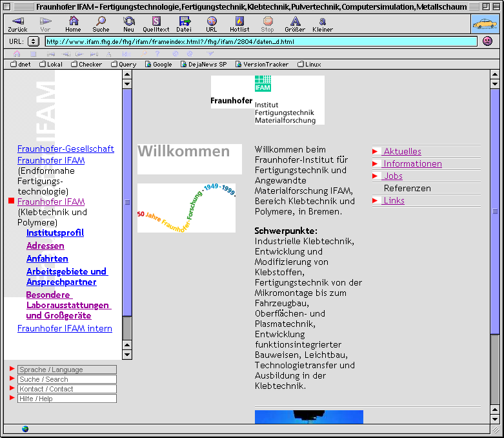Click left frame's top up arrow
Viewport: 504px width, 438px height.
coord(127,75)
